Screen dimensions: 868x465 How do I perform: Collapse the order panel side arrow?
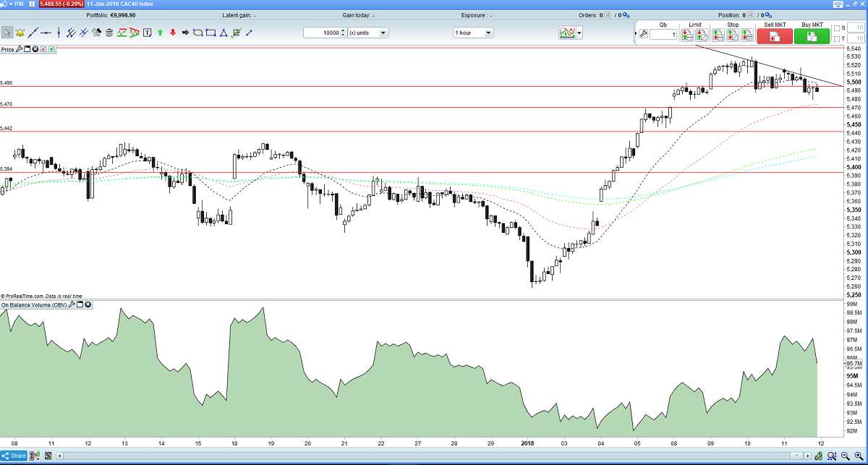click(637, 33)
